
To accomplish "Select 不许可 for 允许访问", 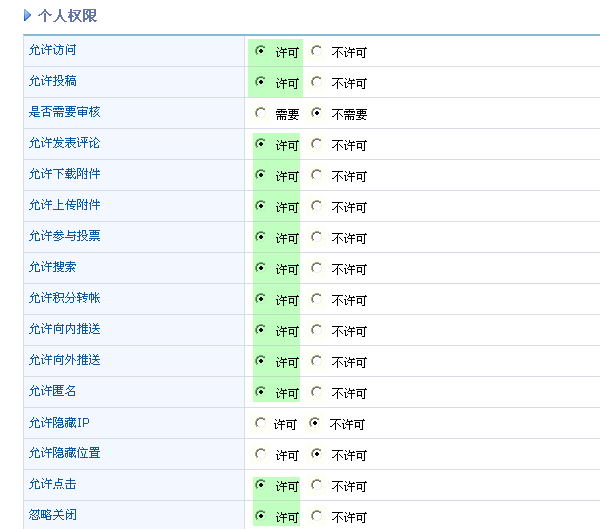I will point(317,50).
